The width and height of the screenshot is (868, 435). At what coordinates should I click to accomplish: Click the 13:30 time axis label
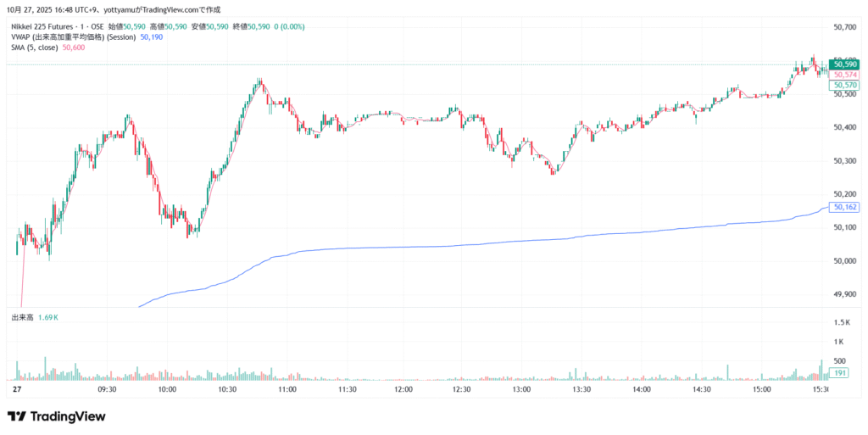click(x=581, y=389)
